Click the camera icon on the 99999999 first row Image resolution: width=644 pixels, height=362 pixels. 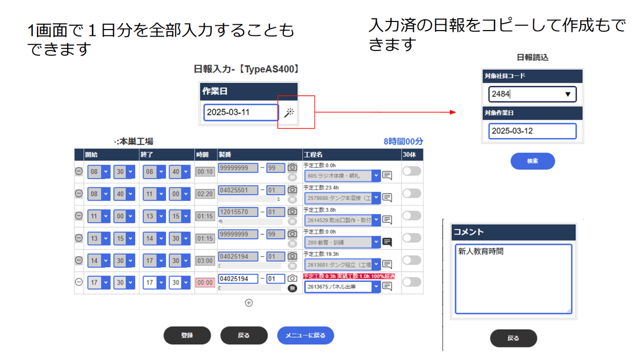pos(292,168)
